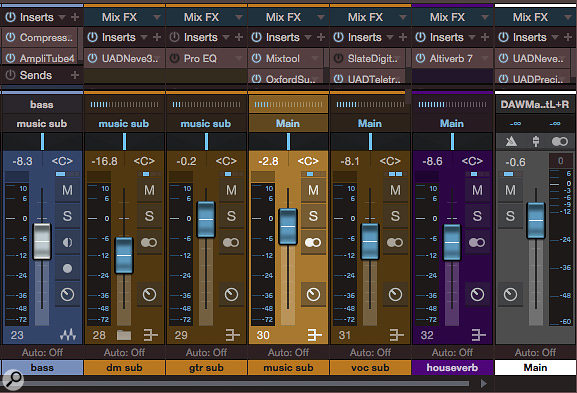Solo the dm sub channel

(x=149, y=216)
